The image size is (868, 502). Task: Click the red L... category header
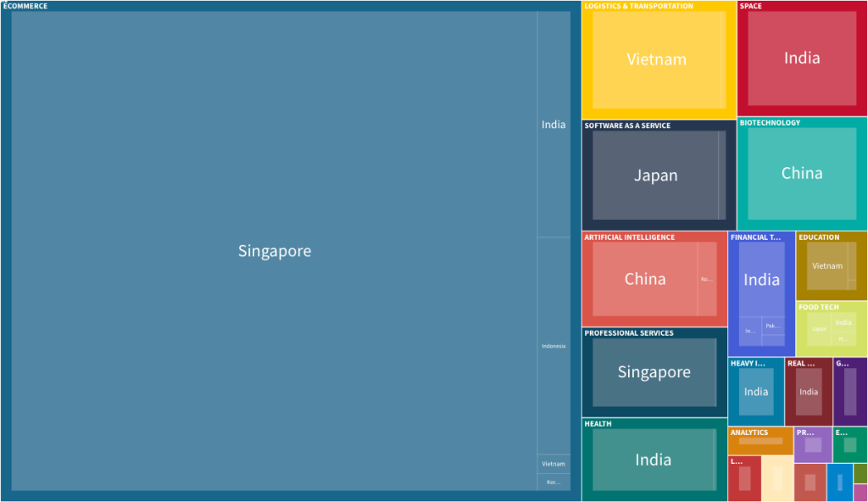click(737, 461)
